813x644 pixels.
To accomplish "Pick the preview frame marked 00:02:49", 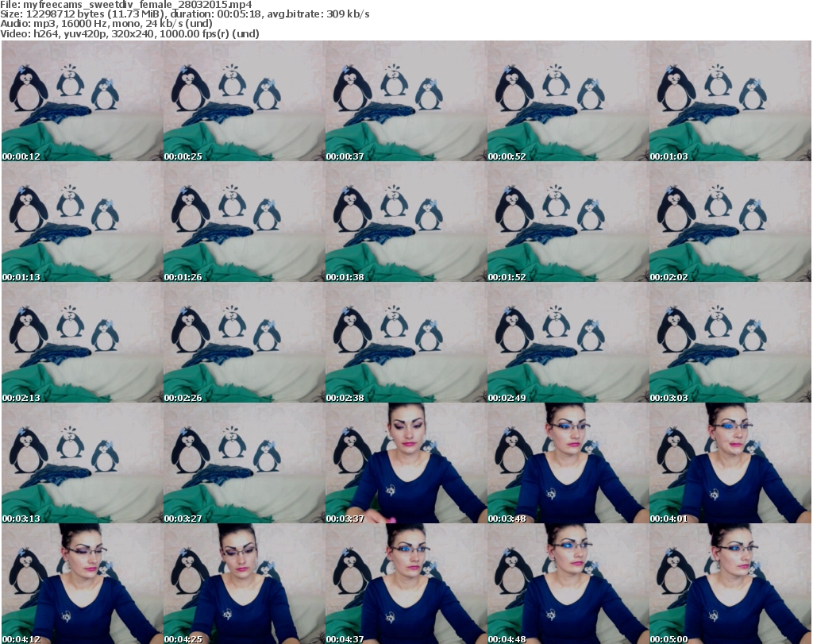I will coord(568,342).
